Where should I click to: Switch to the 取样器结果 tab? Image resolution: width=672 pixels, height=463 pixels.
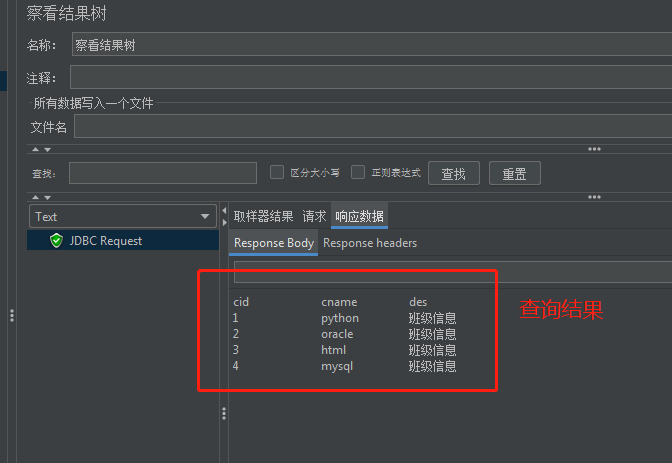pyautogui.click(x=263, y=216)
